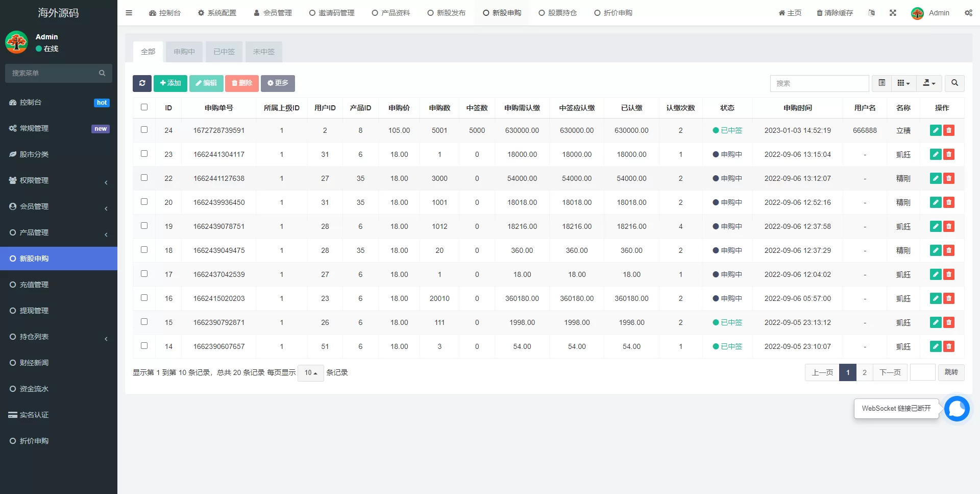Select the checkbox for row ID 16
Viewport: 980px width, 494px height.
[x=144, y=298]
